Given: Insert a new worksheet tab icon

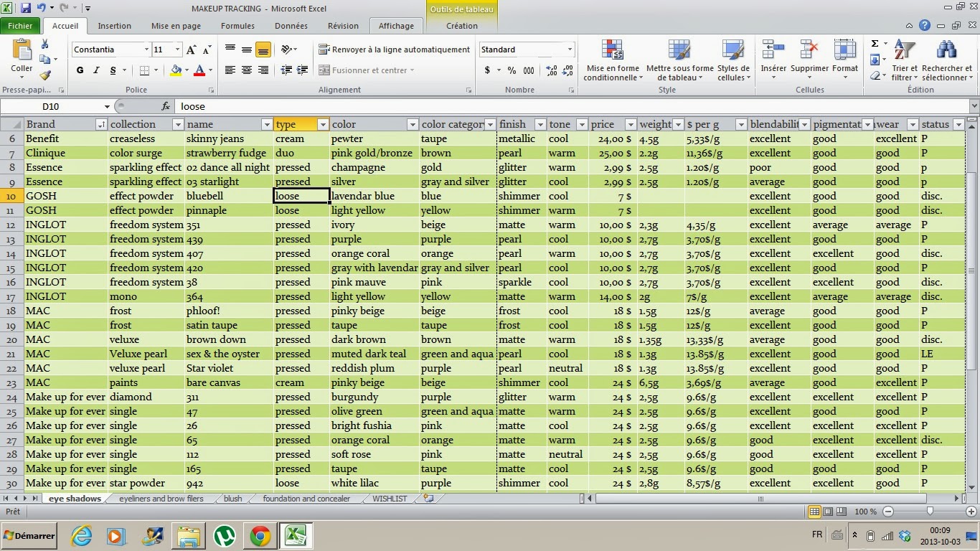Looking at the screenshot, I should (x=428, y=498).
